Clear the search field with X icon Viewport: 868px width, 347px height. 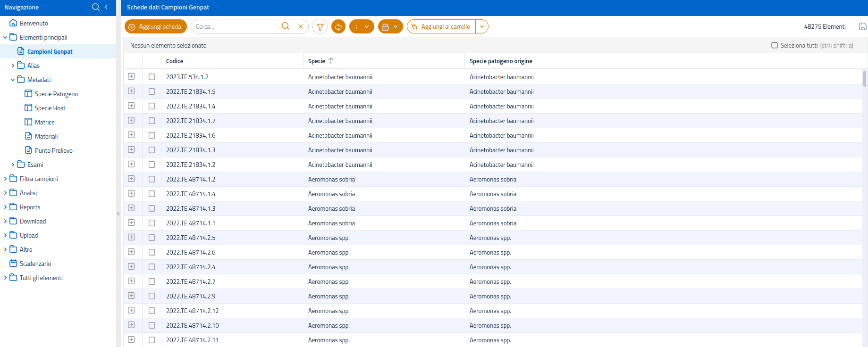[x=301, y=27]
